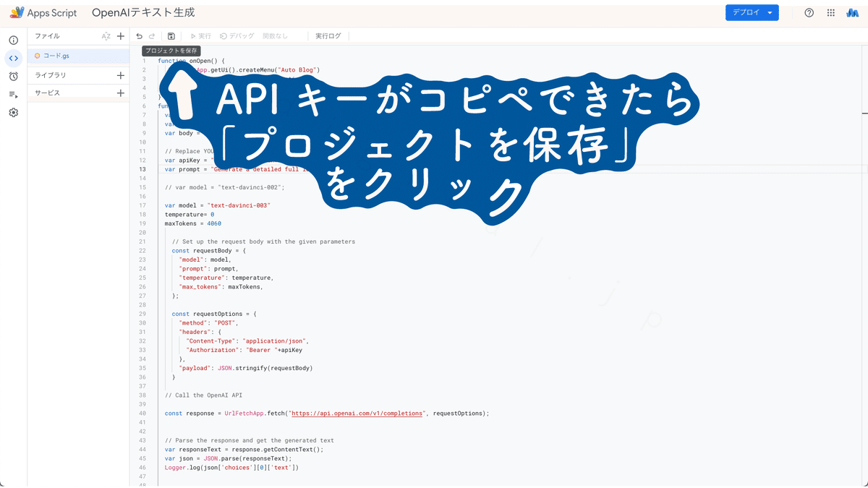Click the // Parse the response comment line
The height and width of the screenshot is (488, 868).
point(249,440)
